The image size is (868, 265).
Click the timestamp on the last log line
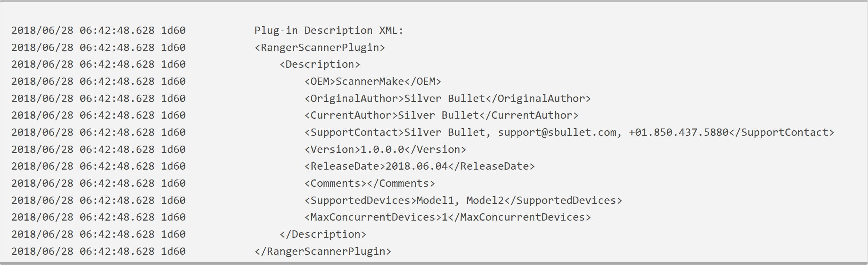coord(83,252)
